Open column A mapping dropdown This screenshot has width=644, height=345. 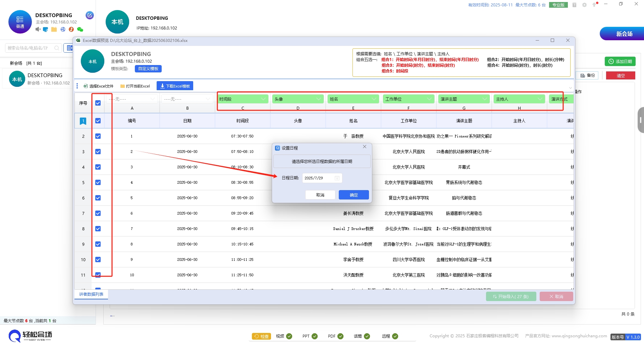(132, 99)
